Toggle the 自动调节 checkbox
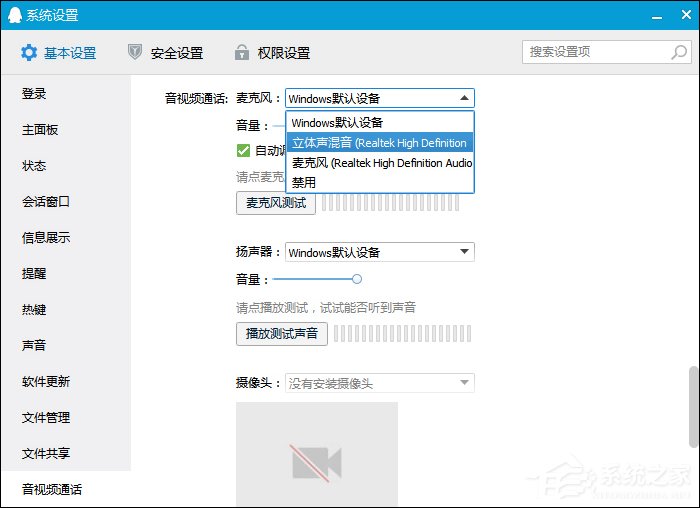The width and height of the screenshot is (700, 508). tap(243, 150)
